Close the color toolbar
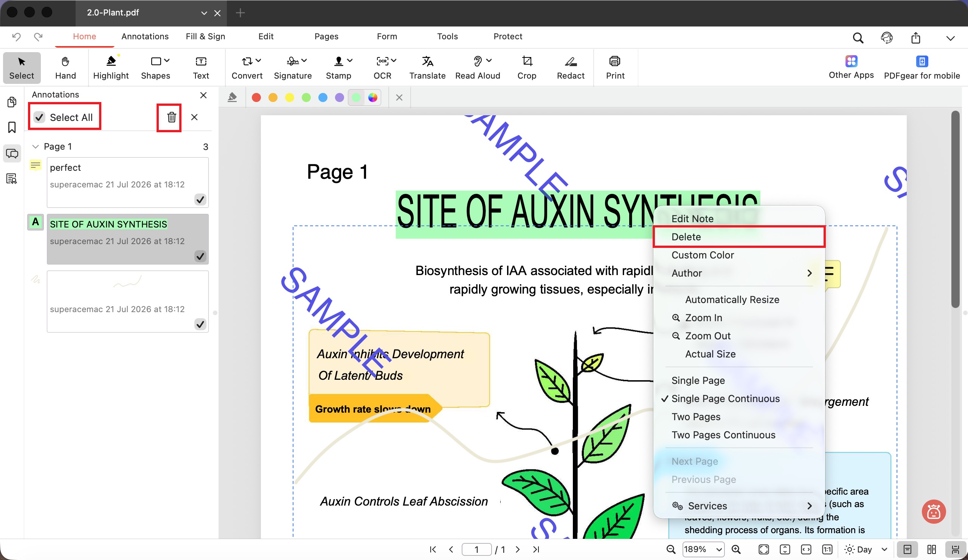968x560 pixels. coord(399,97)
